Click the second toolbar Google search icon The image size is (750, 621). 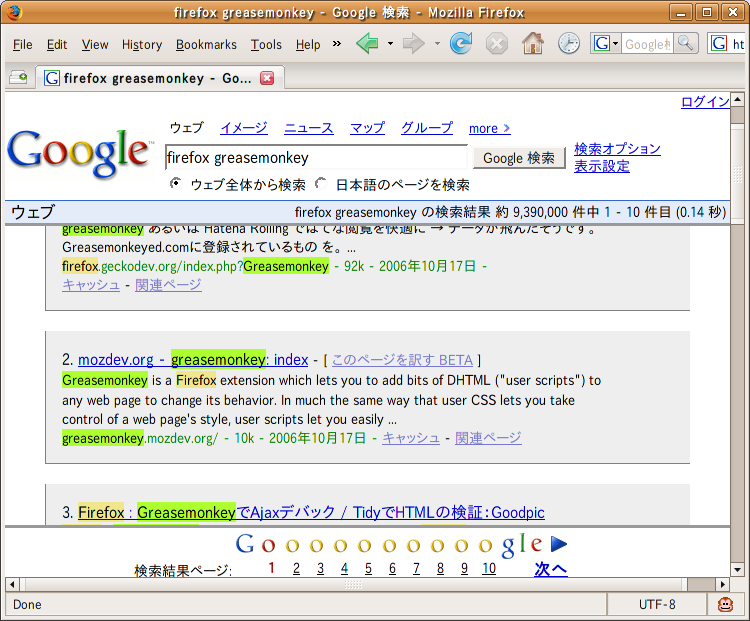[718, 44]
